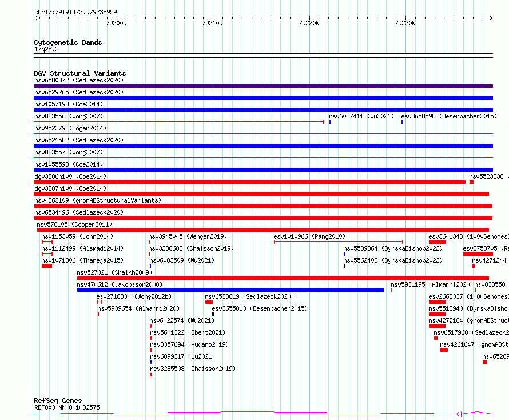The height and width of the screenshot is (420, 509).
Task: Open nsv3945045 (Wenger2019) variant
Action: click(x=188, y=236)
